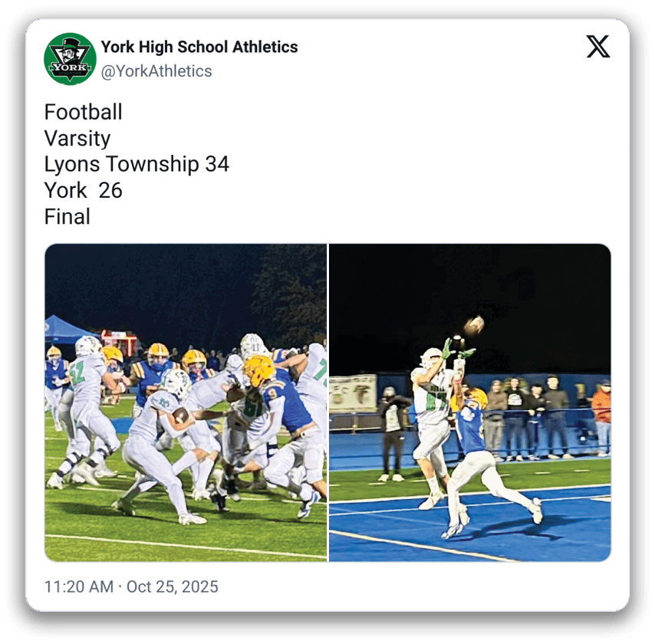Visit the @YorkAthletics handle link
The width and height of the screenshot is (655, 644).
[156, 71]
